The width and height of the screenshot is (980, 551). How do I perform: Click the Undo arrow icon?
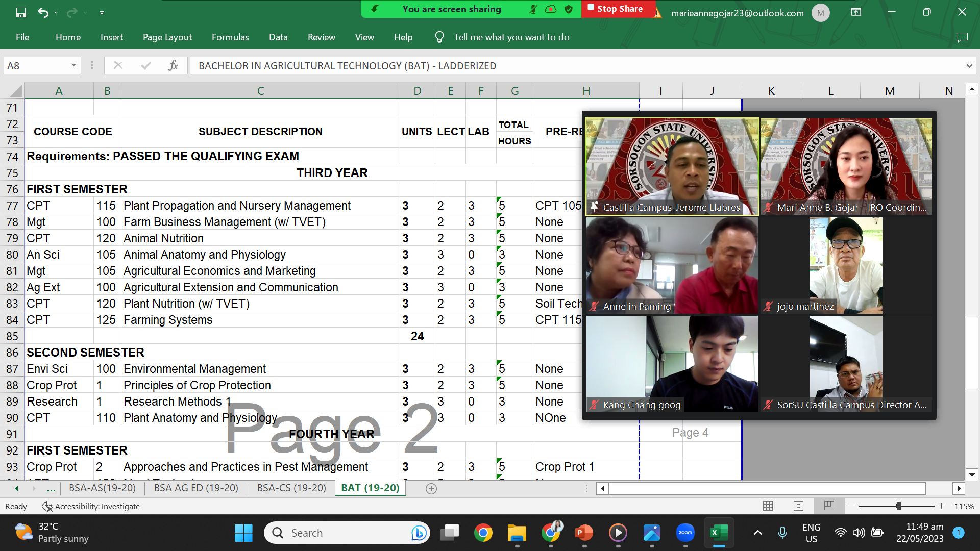43,12
